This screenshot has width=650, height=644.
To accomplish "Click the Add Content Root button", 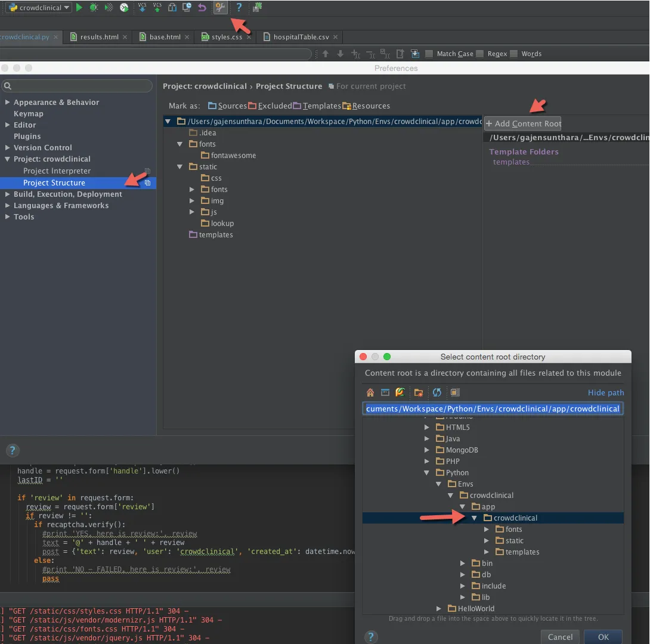I will [x=523, y=123].
